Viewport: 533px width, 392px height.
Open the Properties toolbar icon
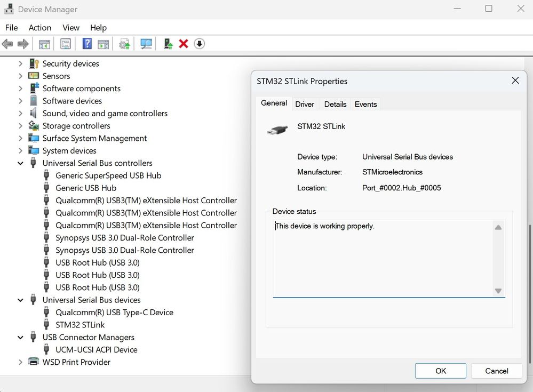pyautogui.click(x=65, y=44)
